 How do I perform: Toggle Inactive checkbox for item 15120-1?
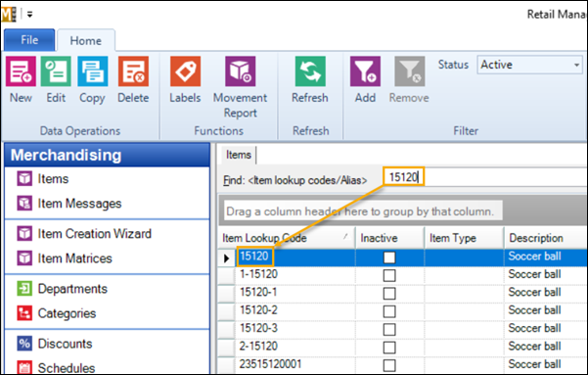point(389,294)
